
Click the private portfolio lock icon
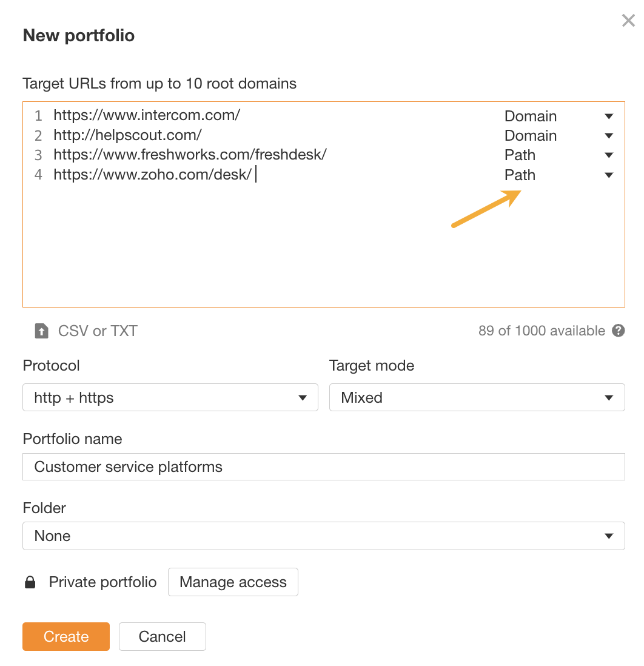(x=30, y=582)
